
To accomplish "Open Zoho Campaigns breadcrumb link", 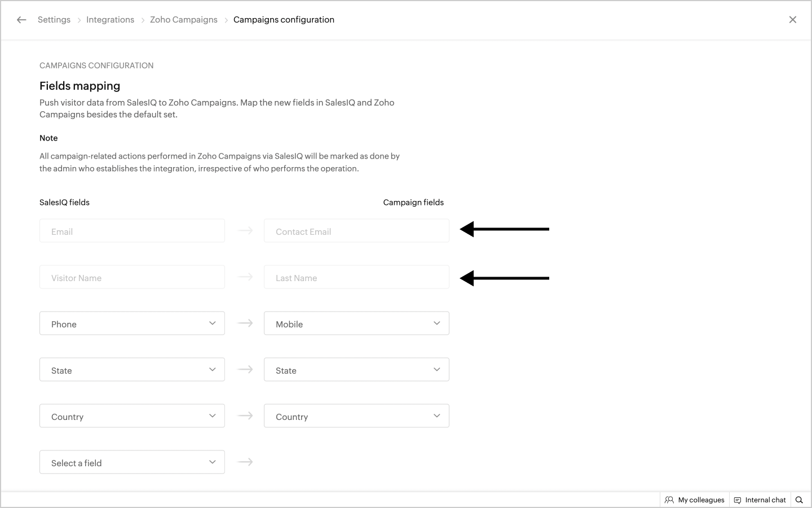I will click(183, 20).
